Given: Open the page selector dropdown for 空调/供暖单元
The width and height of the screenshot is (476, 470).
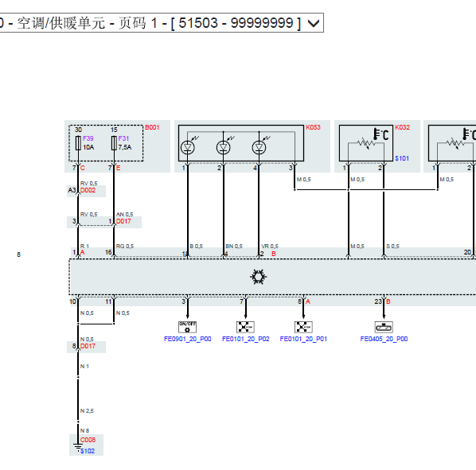Looking at the screenshot, I should click(x=162, y=23).
